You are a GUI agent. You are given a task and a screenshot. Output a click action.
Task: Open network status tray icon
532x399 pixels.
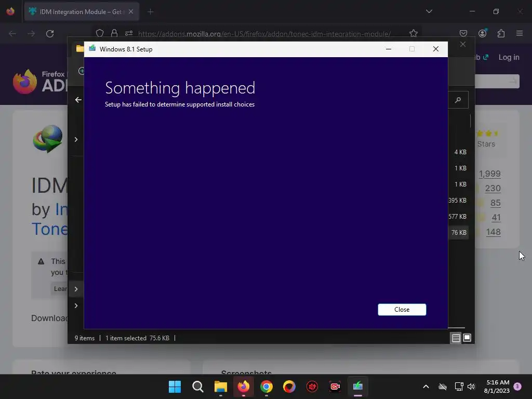pyautogui.click(x=459, y=387)
